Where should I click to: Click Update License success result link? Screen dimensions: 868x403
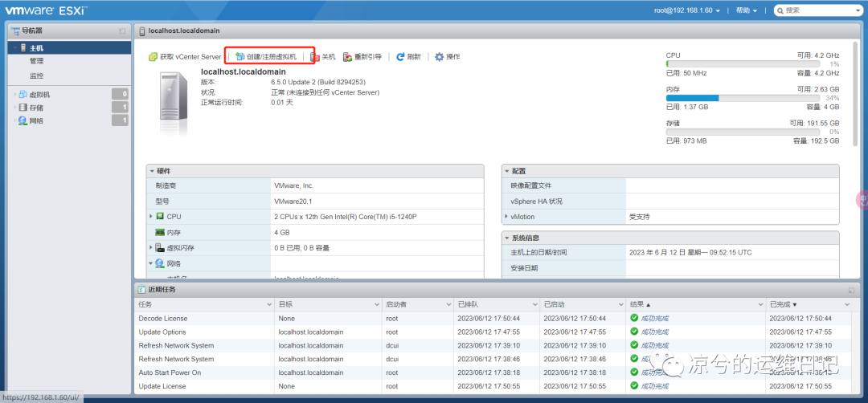654,386
